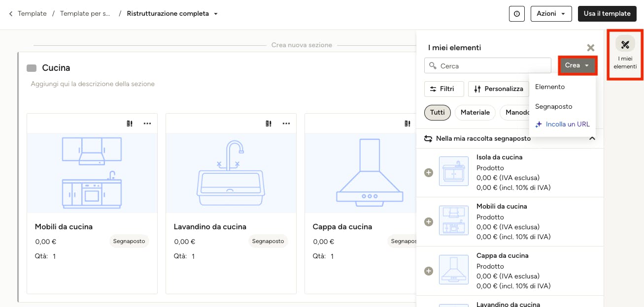Click Mobili da cucina thumbnail in list
Image resolution: width=644 pixels, height=307 pixels.
click(454, 220)
